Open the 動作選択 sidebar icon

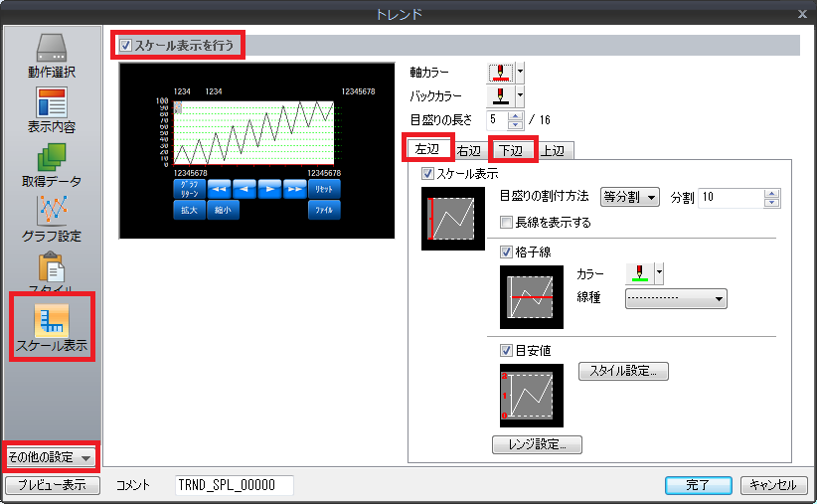51,55
